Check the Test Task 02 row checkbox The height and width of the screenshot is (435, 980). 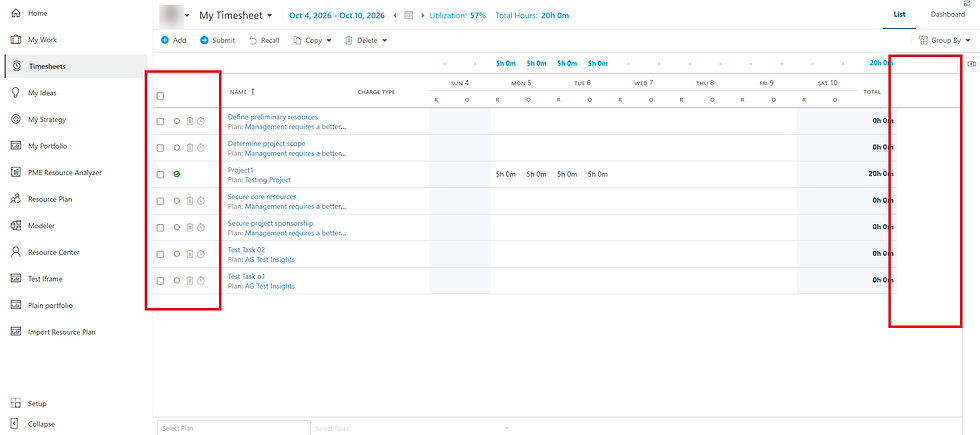pos(160,254)
